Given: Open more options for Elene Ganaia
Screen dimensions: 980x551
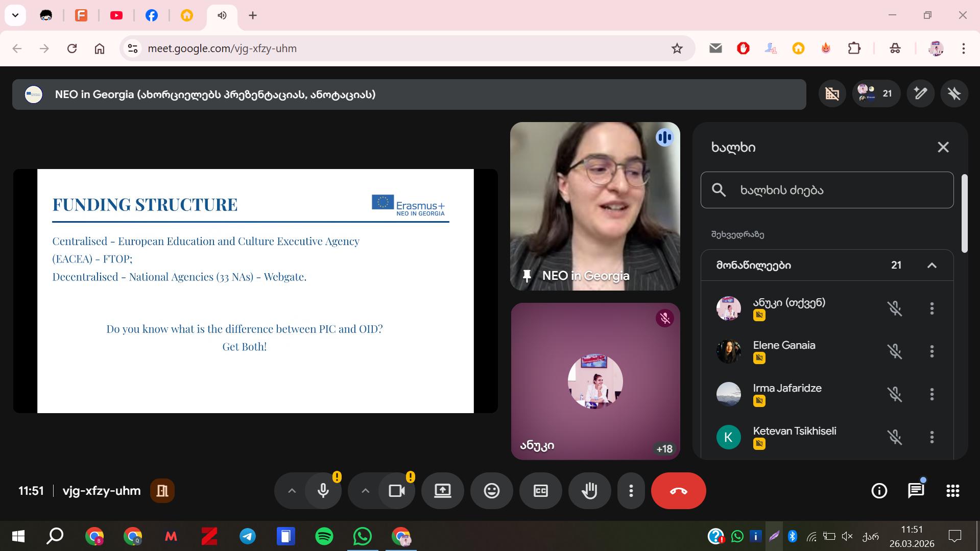Looking at the screenshot, I should tap(931, 351).
